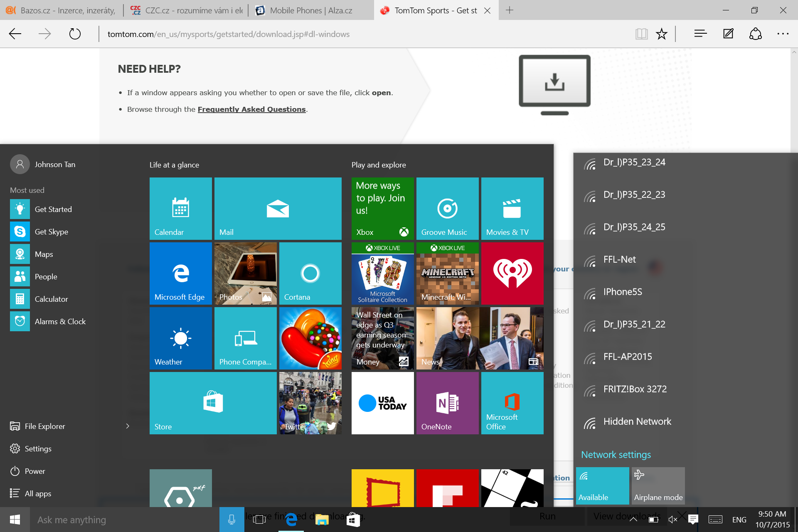Open the OneNote tile
This screenshot has height=532, width=798.
click(x=447, y=403)
